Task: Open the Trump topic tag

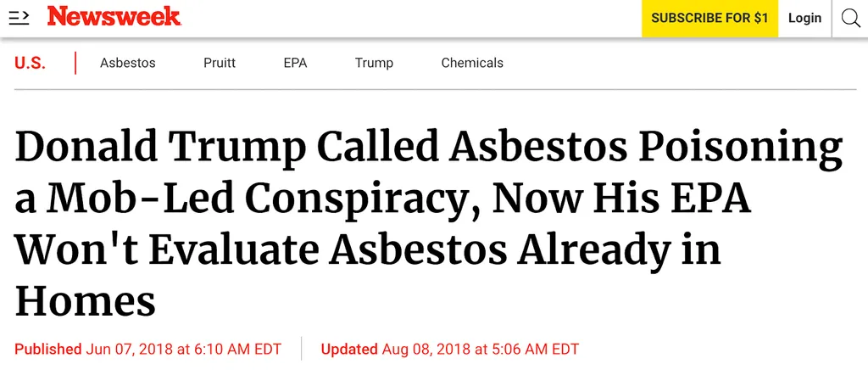Action: [374, 63]
